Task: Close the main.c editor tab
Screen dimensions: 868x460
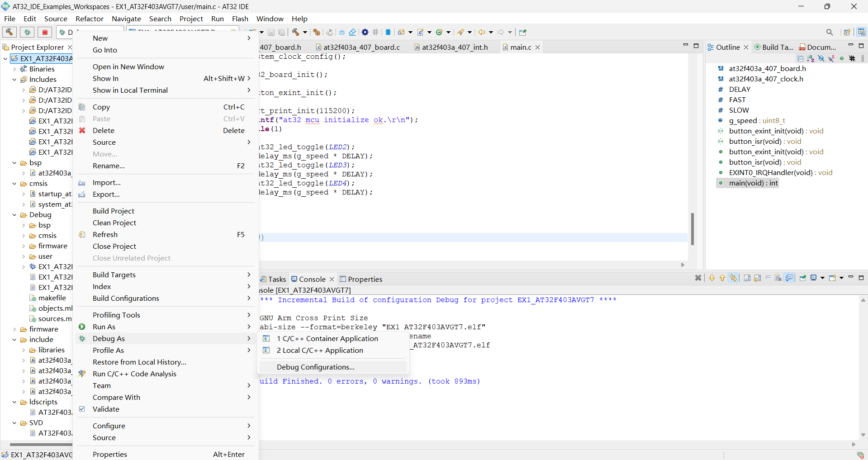Action: point(537,47)
